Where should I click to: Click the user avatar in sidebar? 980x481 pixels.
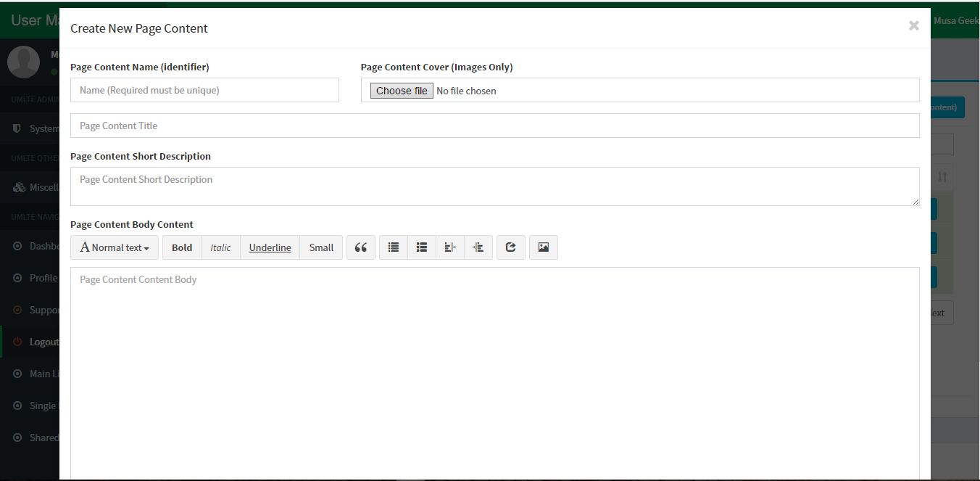(x=23, y=62)
